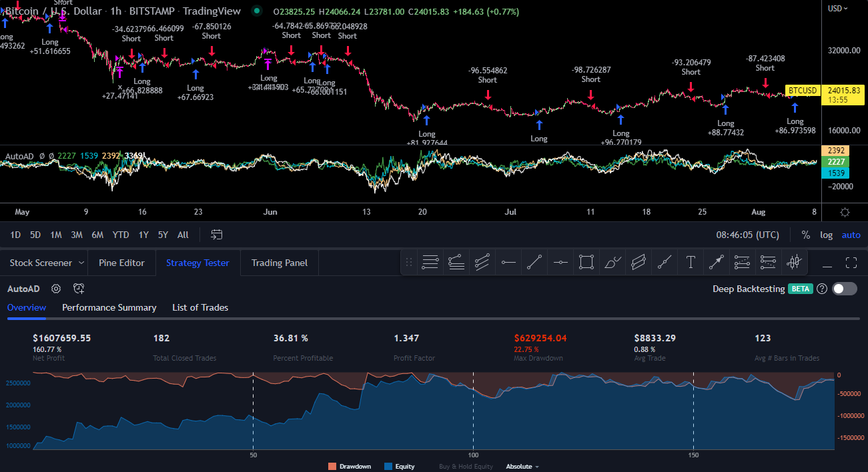Select the trend line tool
Viewport: 868px width, 472px height.
click(x=534, y=263)
